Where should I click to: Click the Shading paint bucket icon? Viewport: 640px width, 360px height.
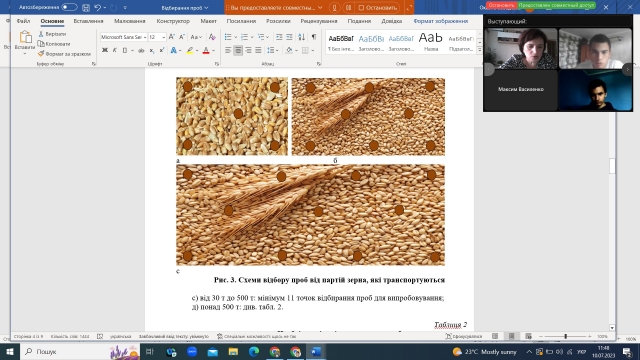289,50
